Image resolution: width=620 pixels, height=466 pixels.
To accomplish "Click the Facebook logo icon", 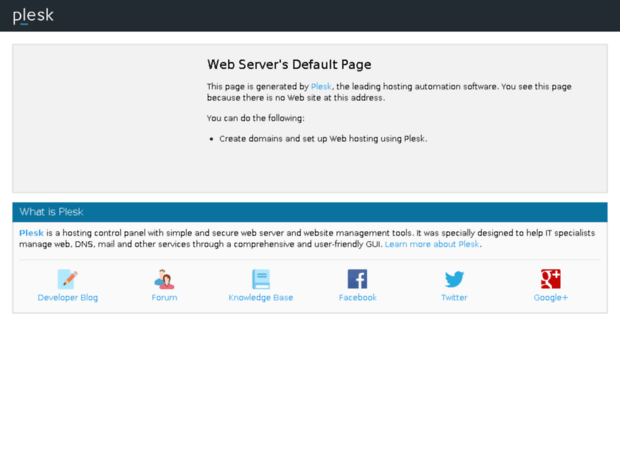I will [x=357, y=279].
